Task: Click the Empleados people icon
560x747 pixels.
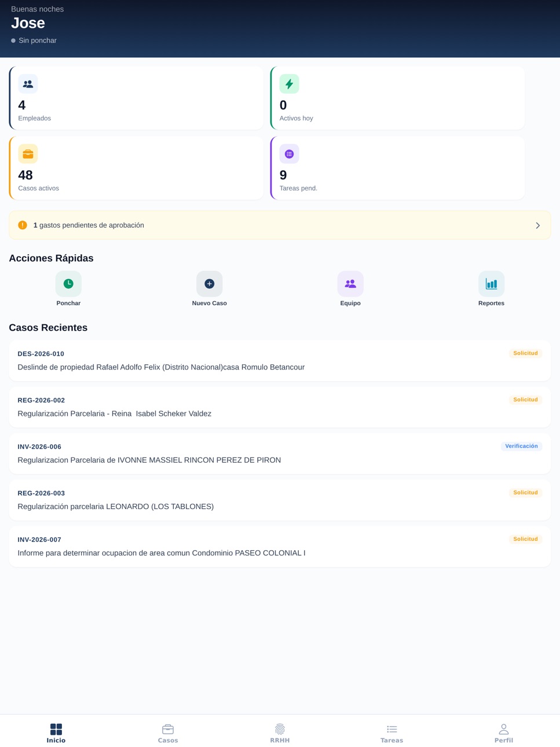Action: click(x=28, y=84)
